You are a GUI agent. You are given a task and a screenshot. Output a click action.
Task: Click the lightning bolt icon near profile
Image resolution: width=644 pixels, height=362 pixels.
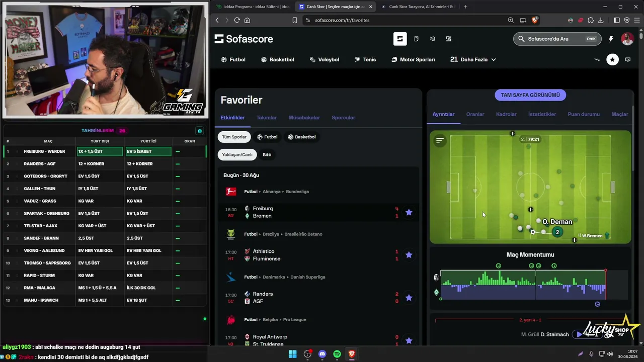pos(611,39)
